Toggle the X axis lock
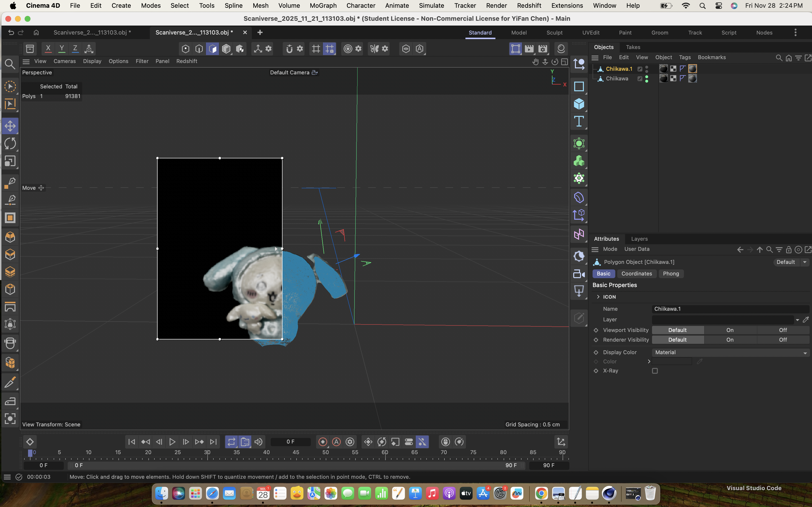The width and height of the screenshot is (812, 507). (48, 49)
